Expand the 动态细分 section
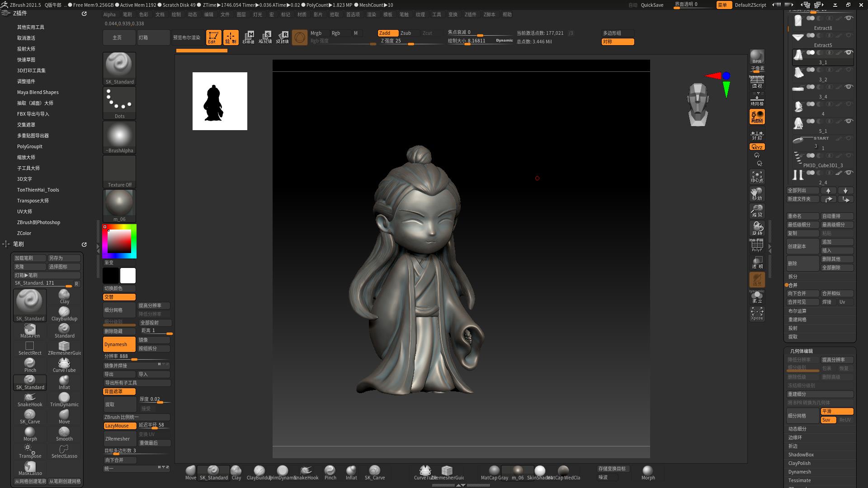The height and width of the screenshot is (488, 868). pos(797,429)
